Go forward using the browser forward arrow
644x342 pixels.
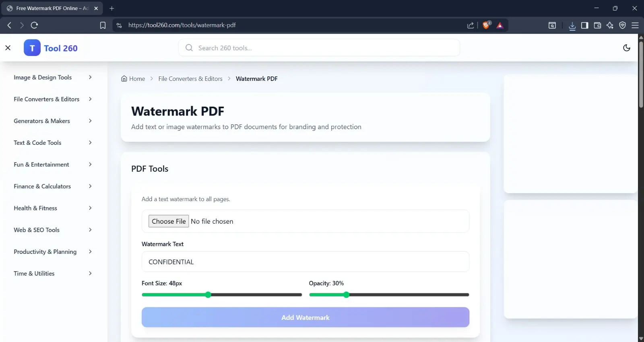[22, 25]
